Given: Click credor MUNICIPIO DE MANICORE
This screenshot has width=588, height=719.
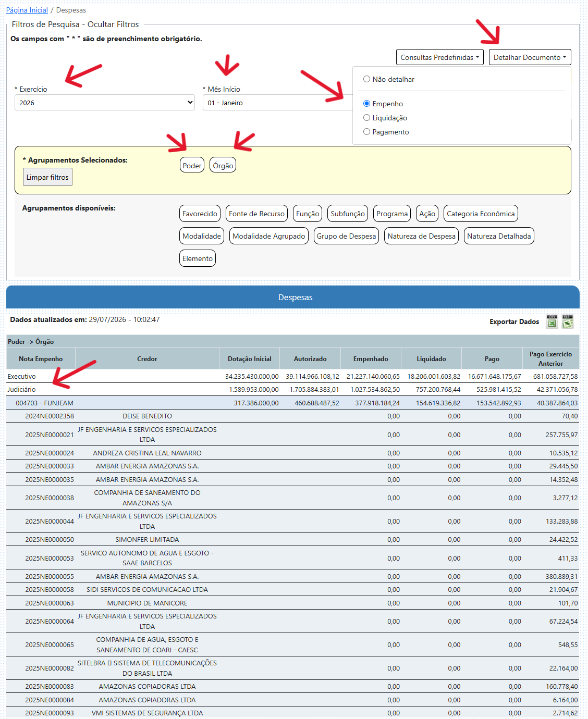Looking at the screenshot, I should [x=147, y=603].
